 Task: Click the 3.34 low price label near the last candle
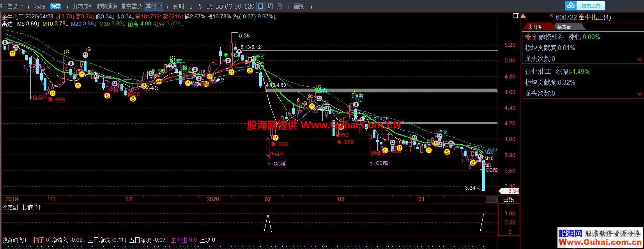pyautogui.click(x=470, y=188)
